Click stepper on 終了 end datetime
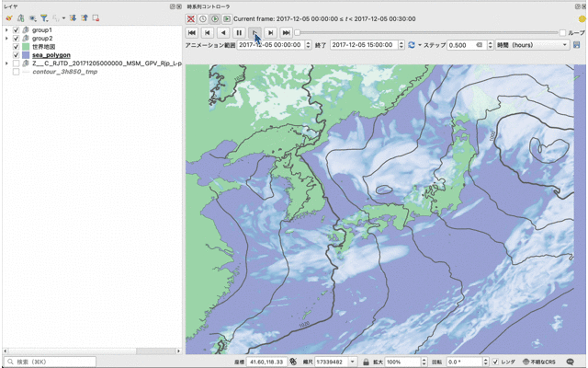 (x=401, y=45)
